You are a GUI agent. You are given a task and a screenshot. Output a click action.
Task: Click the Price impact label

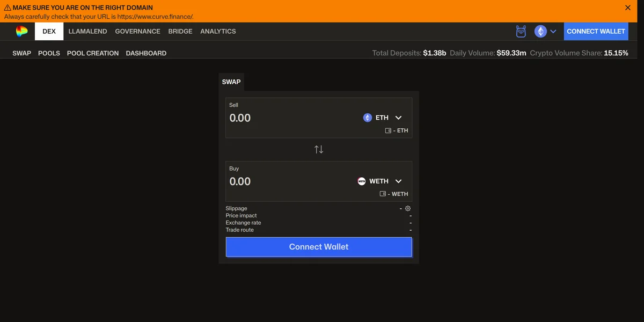point(241,215)
